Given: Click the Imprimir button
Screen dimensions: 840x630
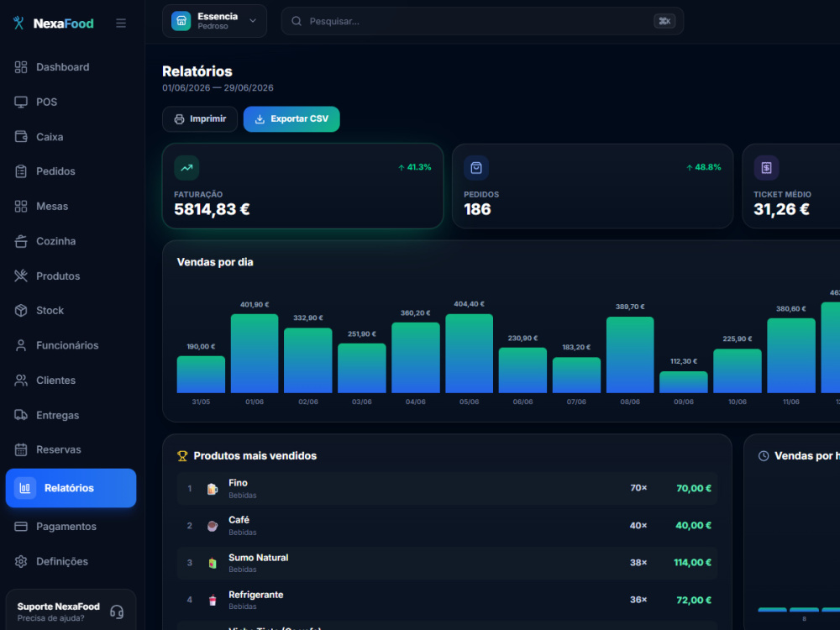Looking at the screenshot, I should 200,119.
